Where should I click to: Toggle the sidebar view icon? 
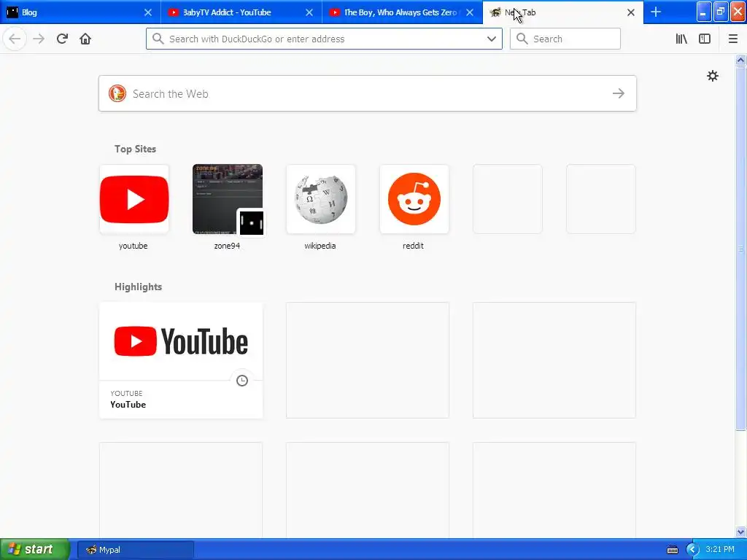click(x=705, y=39)
